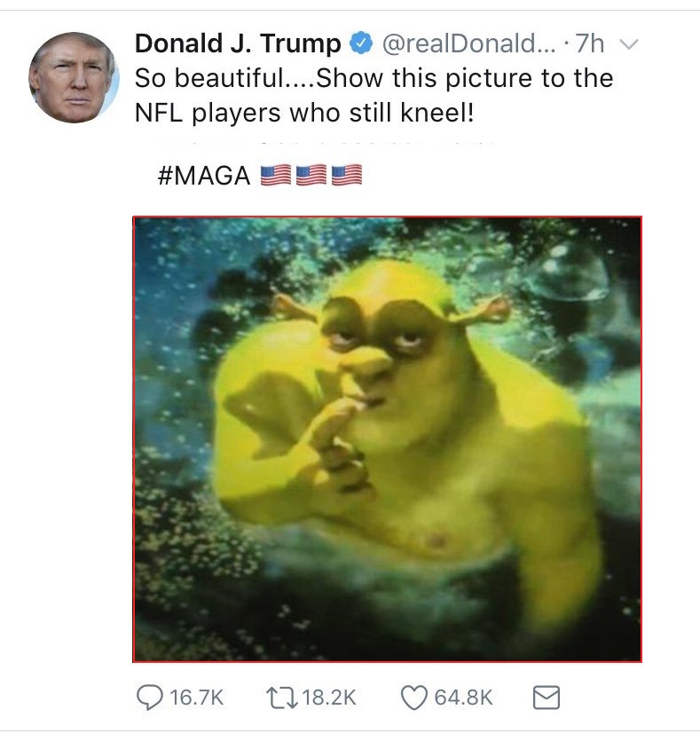The image size is (700, 749).
Task: Retweet using the arrows icon
Action: (282, 698)
